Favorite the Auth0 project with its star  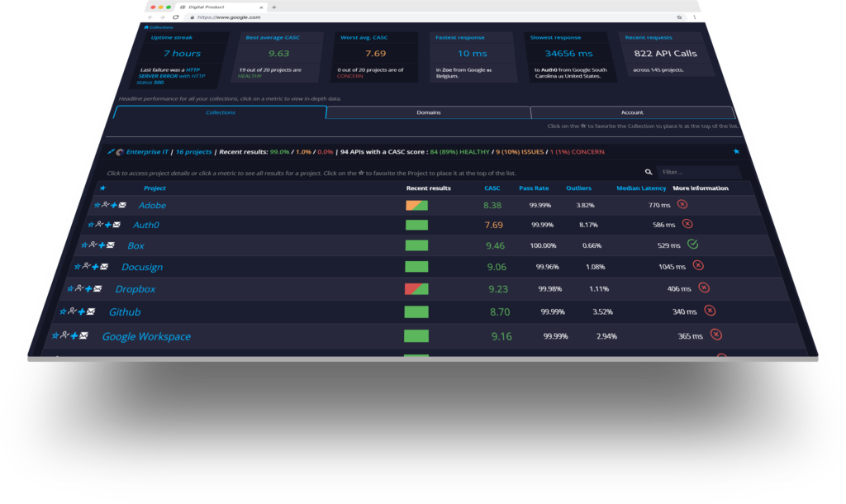click(91, 225)
